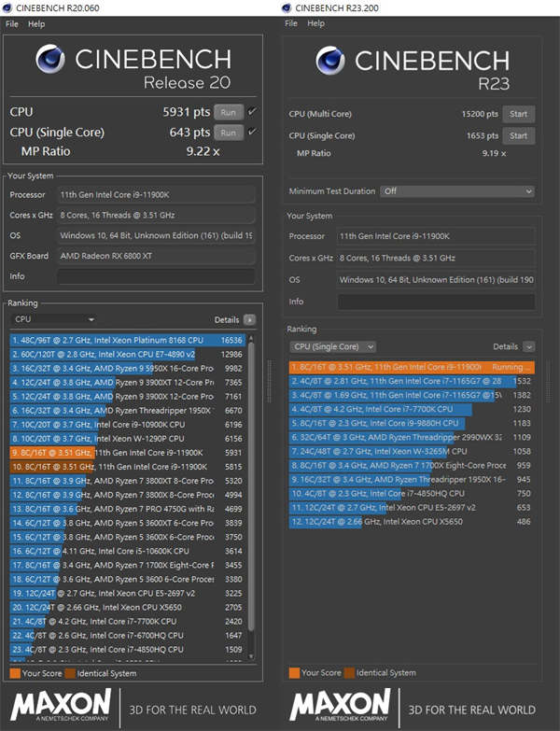Click the R23 Cores x GHz field
The height and width of the screenshot is (731, 560).
436,258
